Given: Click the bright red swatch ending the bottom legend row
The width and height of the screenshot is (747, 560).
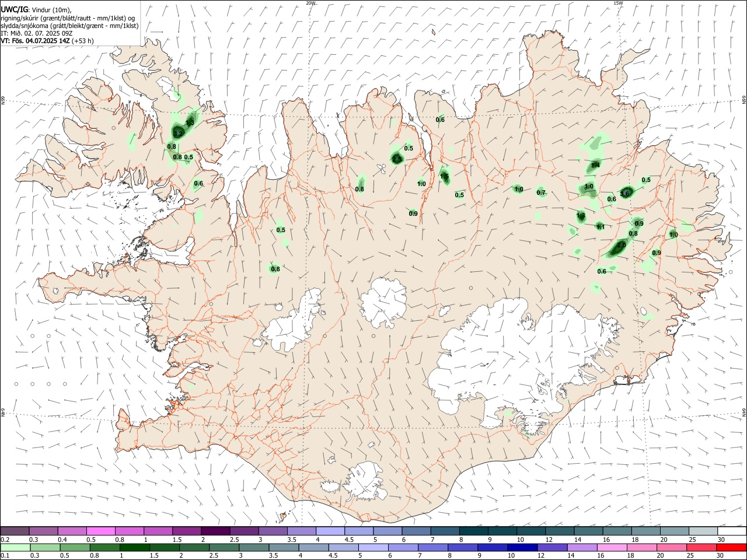Looking at the screenshot, I should pos(732,548).
